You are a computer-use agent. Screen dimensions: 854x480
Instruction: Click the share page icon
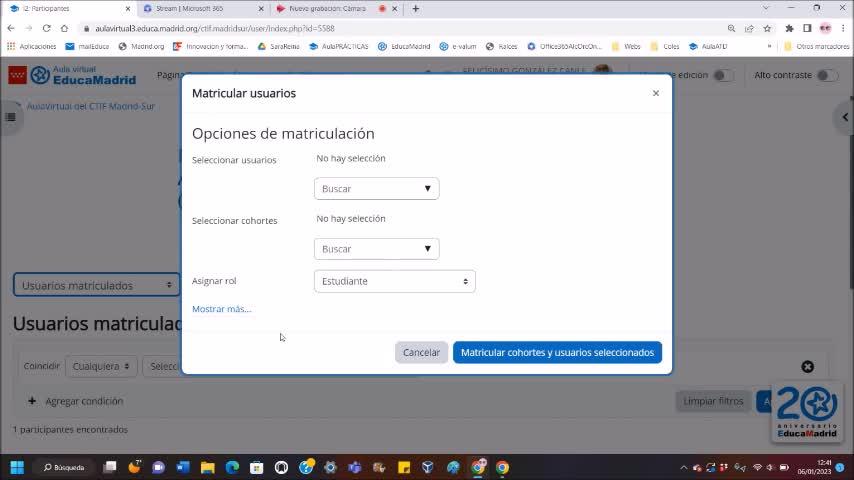749,28
